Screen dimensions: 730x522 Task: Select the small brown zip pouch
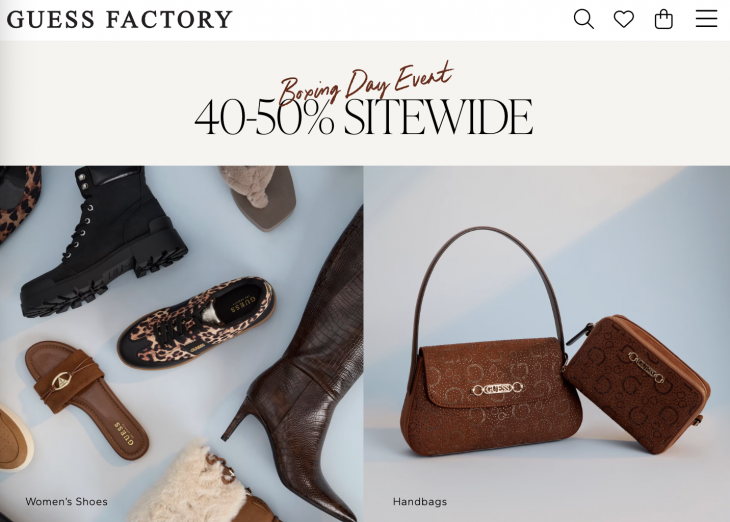637,384
